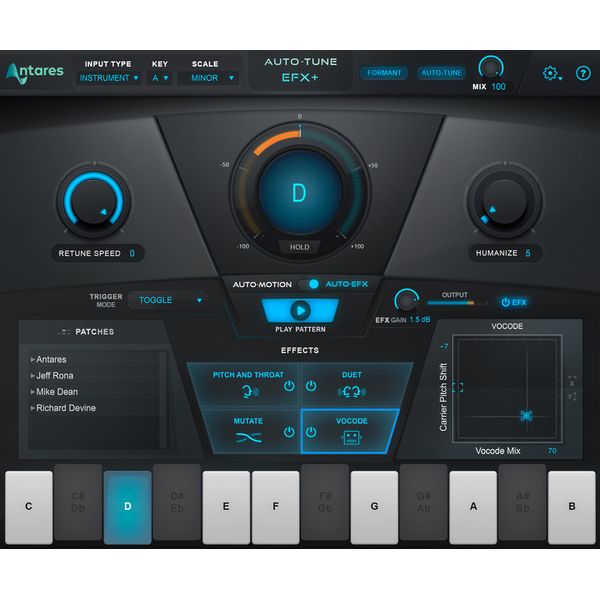Click the G piano key

pyautogui.click(x=374, y=507)
